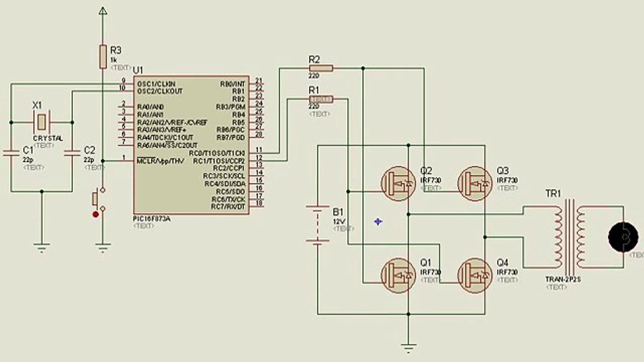Viewport: 644px width, 362px height.
Task: Click the IRF730 label under Q1
Action: [x=431, y=272]
